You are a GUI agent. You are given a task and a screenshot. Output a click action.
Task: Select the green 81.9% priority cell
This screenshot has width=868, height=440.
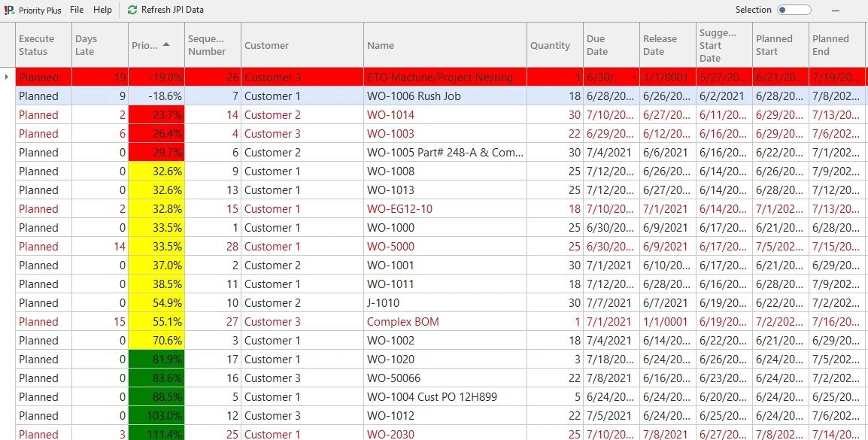(157, 360)
